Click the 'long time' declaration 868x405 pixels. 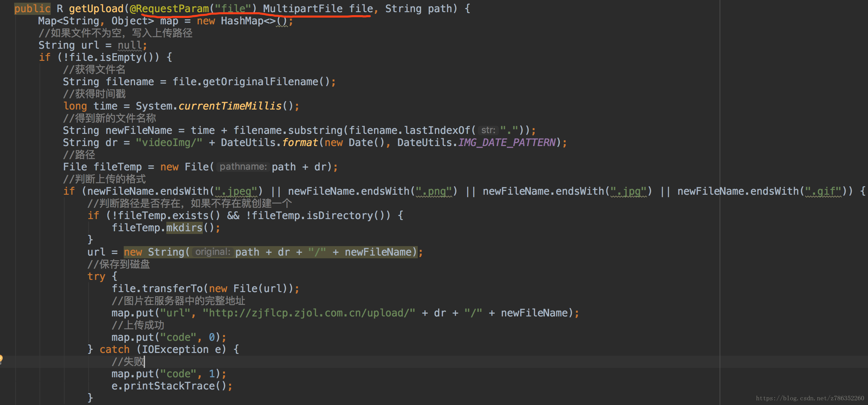[90, 106]
